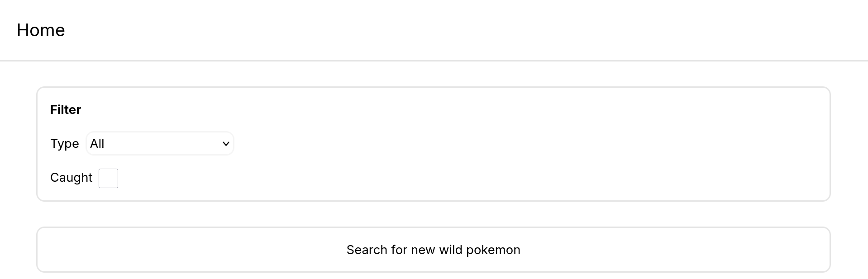
Task: Click the chevron arrow in Type selector
Action: 226,144
